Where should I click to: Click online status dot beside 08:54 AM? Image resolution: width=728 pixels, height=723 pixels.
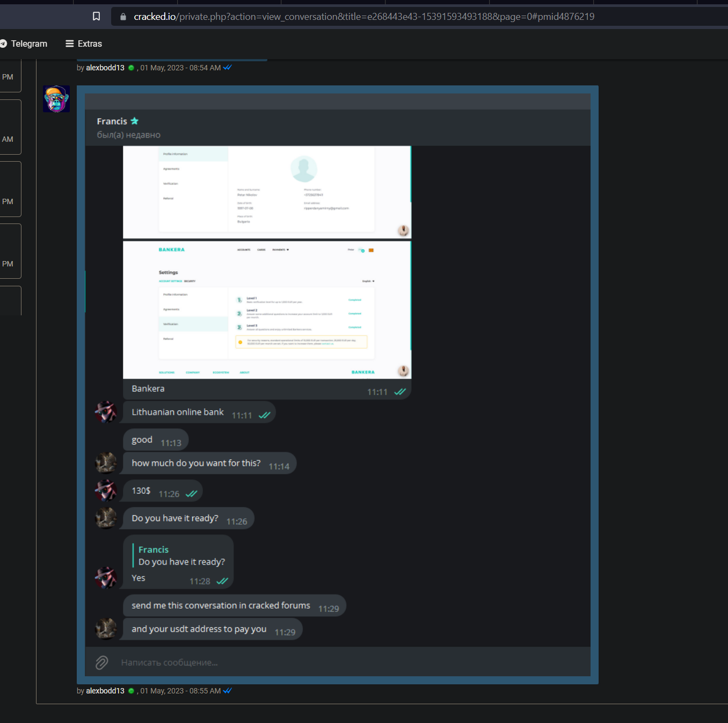point(131,68)
